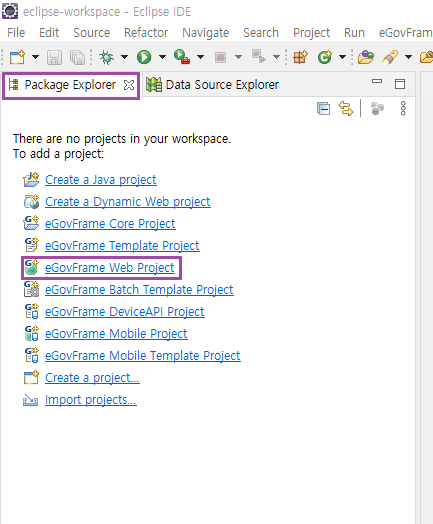
Task: Click the external tools run icon
Action: [x=259, y=56]
